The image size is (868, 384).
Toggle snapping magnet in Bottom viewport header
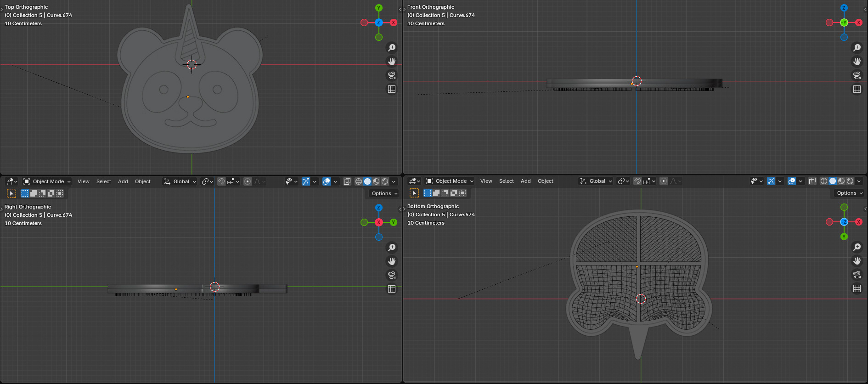coord(637,181)
